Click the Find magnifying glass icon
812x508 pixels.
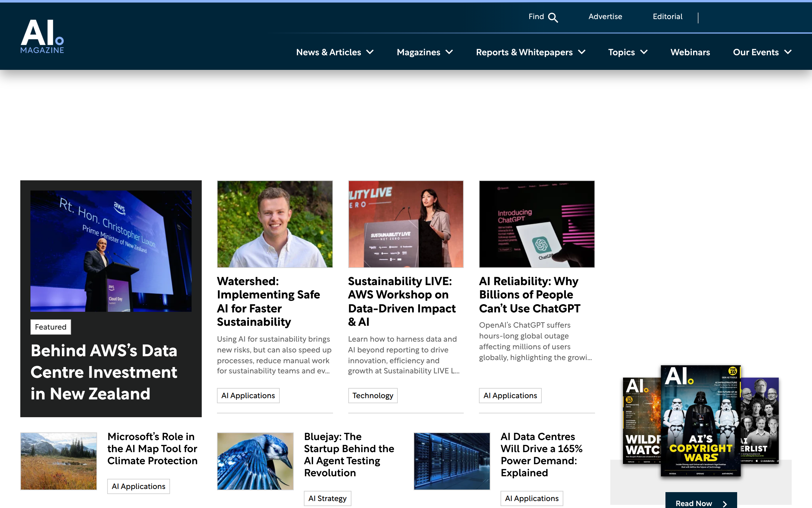pyautogui.click(x=553, y=17)
